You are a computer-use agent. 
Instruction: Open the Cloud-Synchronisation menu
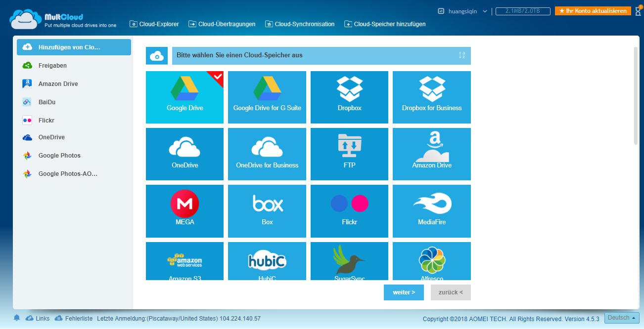300,24
